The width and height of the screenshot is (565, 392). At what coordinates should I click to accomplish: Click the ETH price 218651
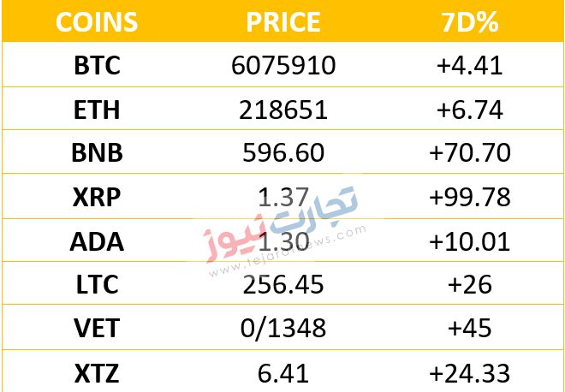click(x=283, y=110)
